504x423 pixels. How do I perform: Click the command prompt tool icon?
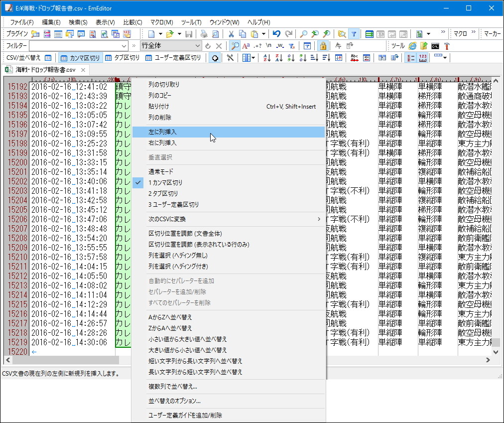435,46
